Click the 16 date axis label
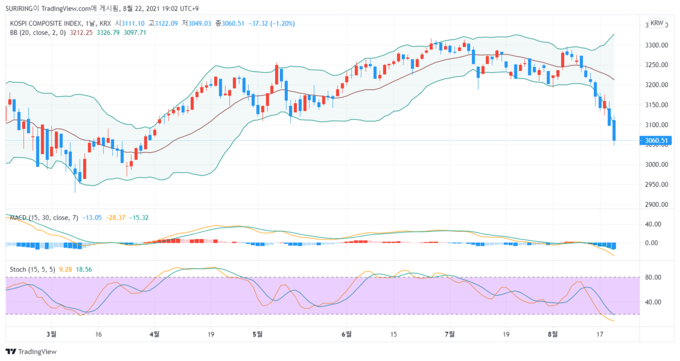 coord(98,335)
